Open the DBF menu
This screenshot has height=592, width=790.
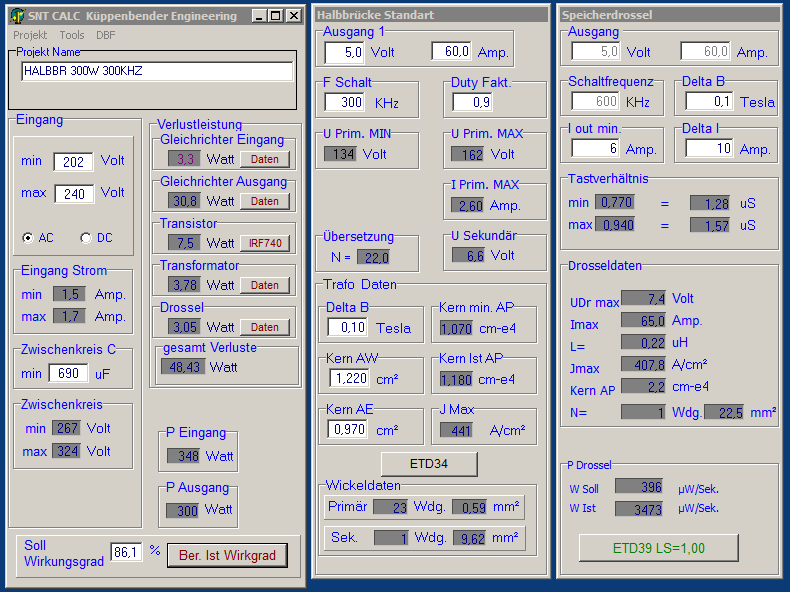click(106, 35)
